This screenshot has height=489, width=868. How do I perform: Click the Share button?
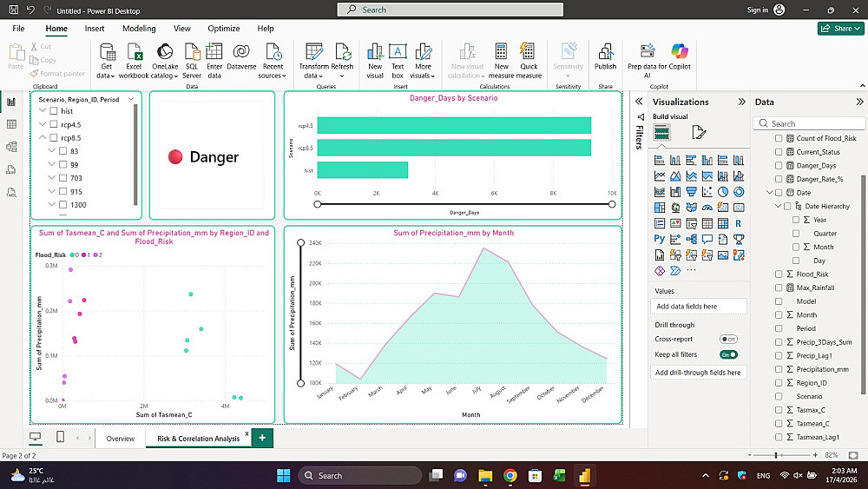click(x=840, y=29)
